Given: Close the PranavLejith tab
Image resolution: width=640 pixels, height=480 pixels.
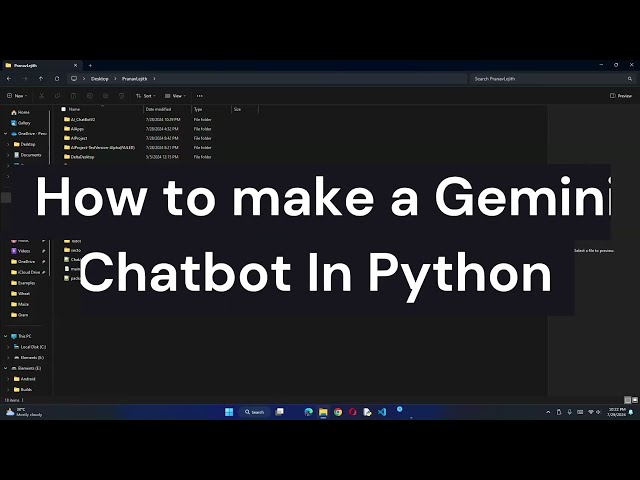Looking at the screenshot, I should pos(76,65).
